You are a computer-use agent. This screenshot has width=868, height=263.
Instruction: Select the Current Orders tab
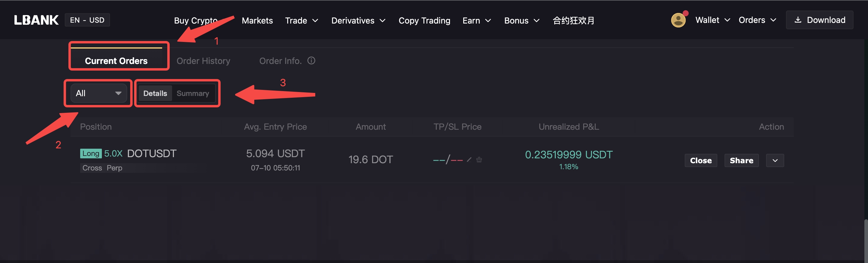[116, 61]
